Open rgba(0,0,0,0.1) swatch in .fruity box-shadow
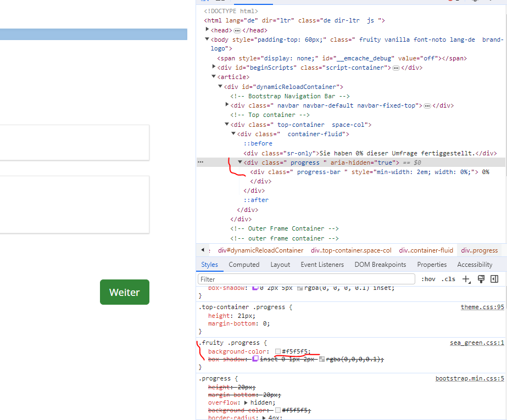The width and height of the screenshot is (507, 420). (322, 359)
